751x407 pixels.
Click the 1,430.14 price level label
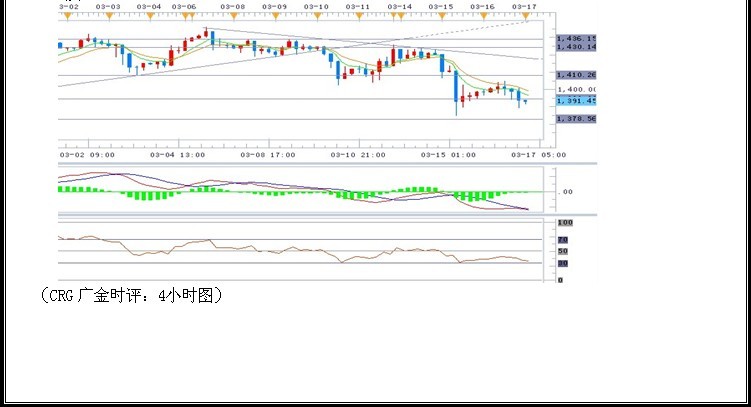(x=577, y=47)
